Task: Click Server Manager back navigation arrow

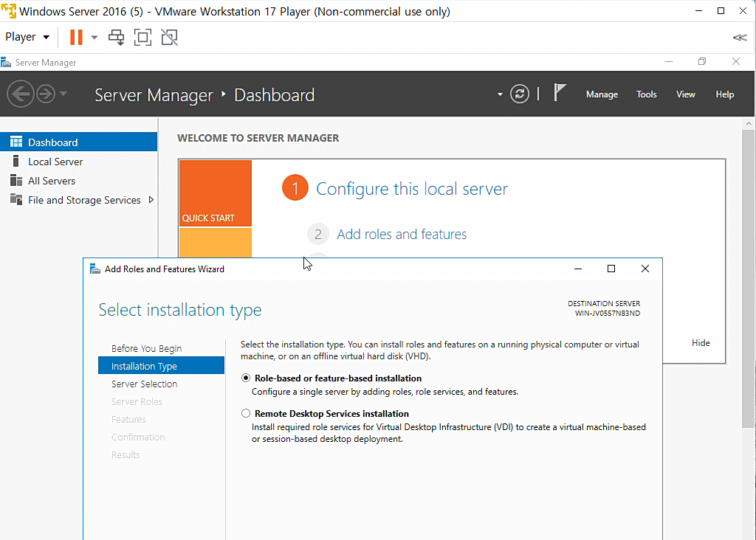Action: (x=20, y=94)
